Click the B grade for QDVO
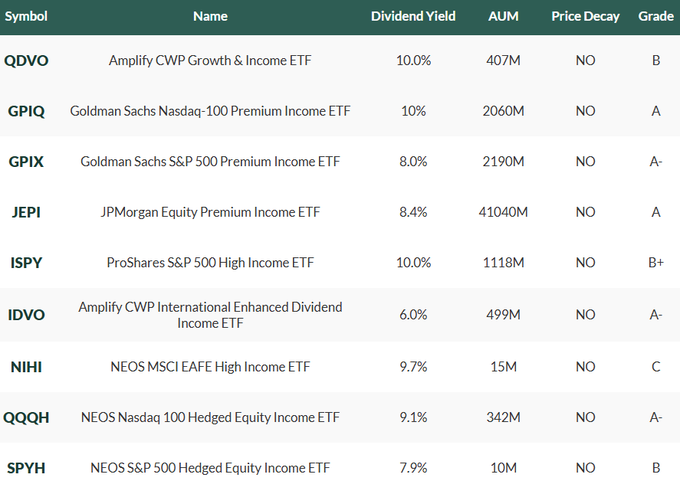 click(656, 61)
